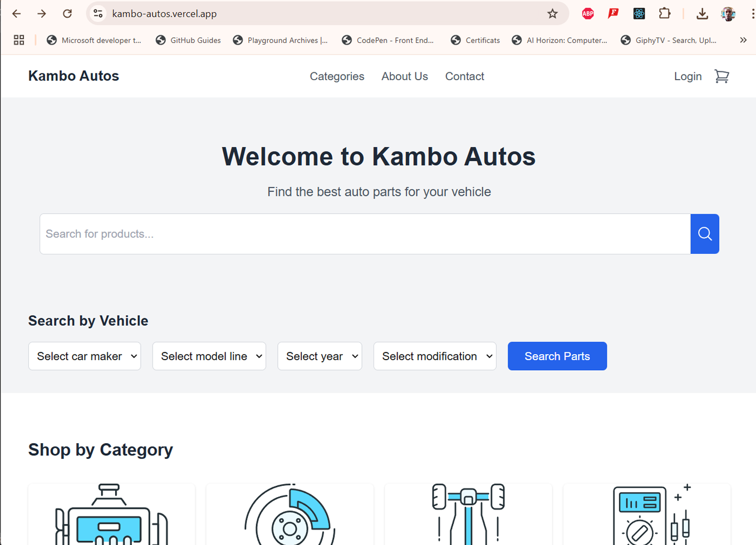Bookmark the page using the star icon
The width and height of the screenshot is (756, 545).
click(x=553, y=13)
